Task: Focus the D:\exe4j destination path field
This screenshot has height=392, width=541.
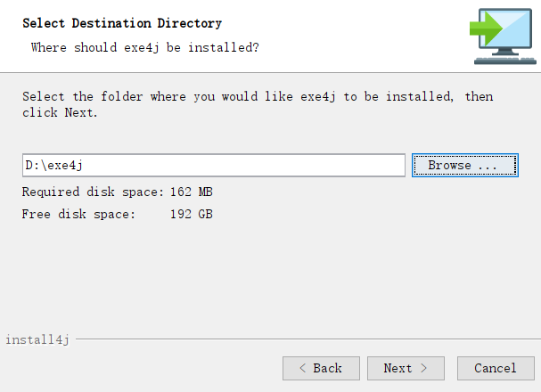Action: point(214,166)
